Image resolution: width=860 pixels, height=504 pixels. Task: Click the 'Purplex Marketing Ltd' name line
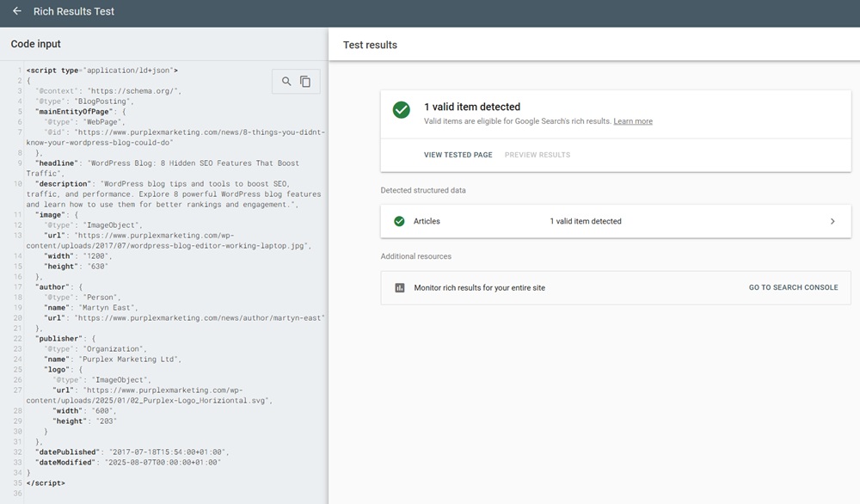click(113, 360)
